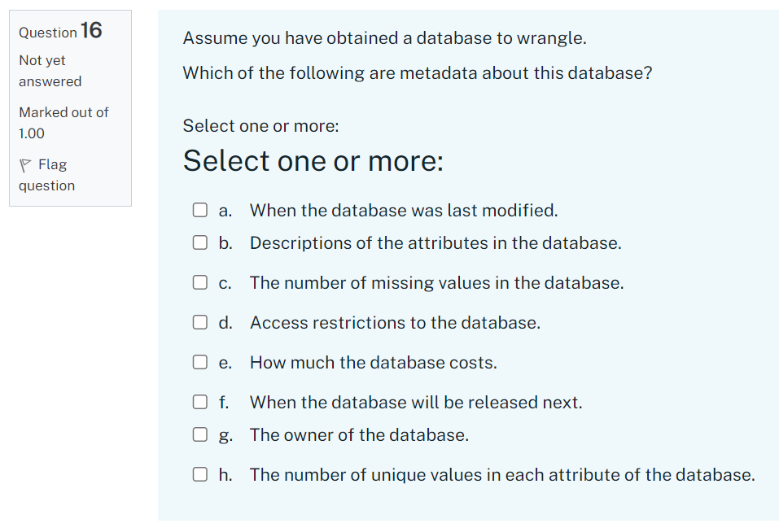Click the Select one or more heading
The height and width of the screenshot is (532, 779).
point(313,160)
